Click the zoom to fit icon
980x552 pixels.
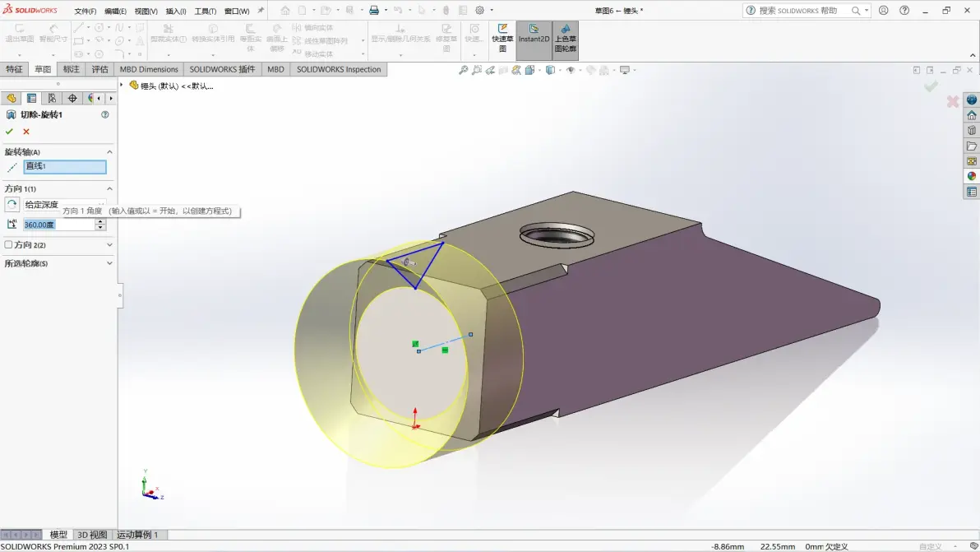[463, 70]
